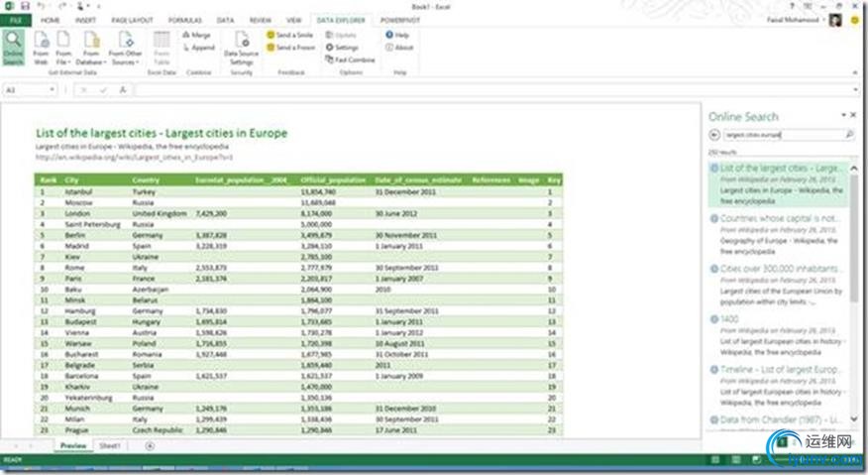Screen dimensions: 868x475
Task: Click the 'Czech Republic' country cell
Action: (158, 430)
